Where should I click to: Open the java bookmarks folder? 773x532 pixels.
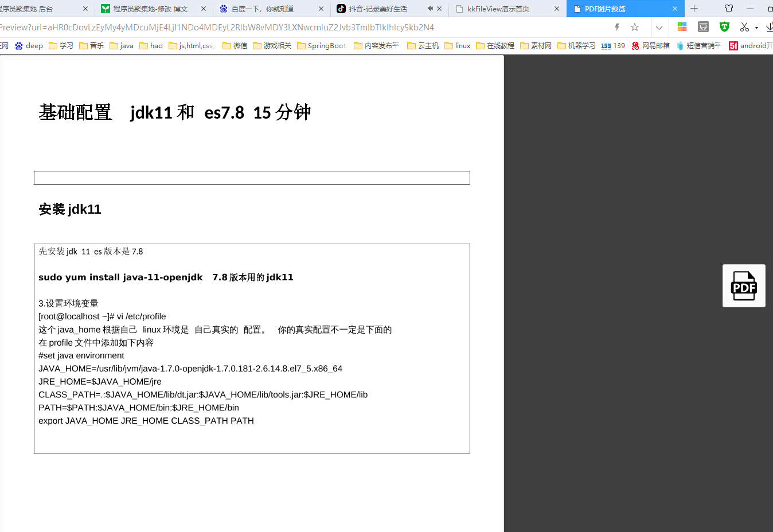pos(122,46)
